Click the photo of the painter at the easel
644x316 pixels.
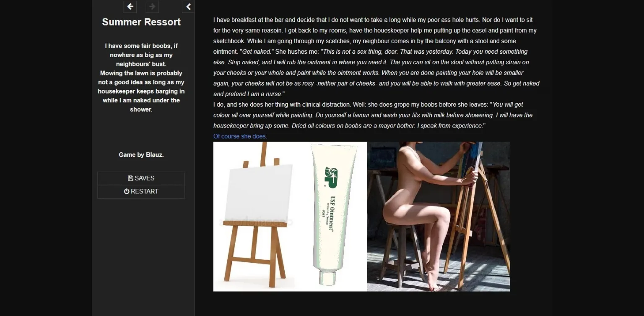[439, 217]
